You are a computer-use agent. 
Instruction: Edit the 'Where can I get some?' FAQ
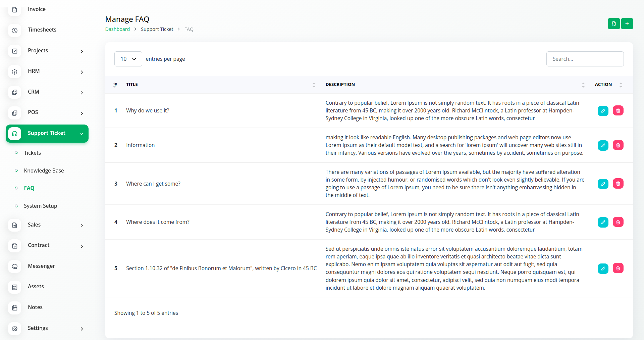pyautogui.click(x=603, y=184)
